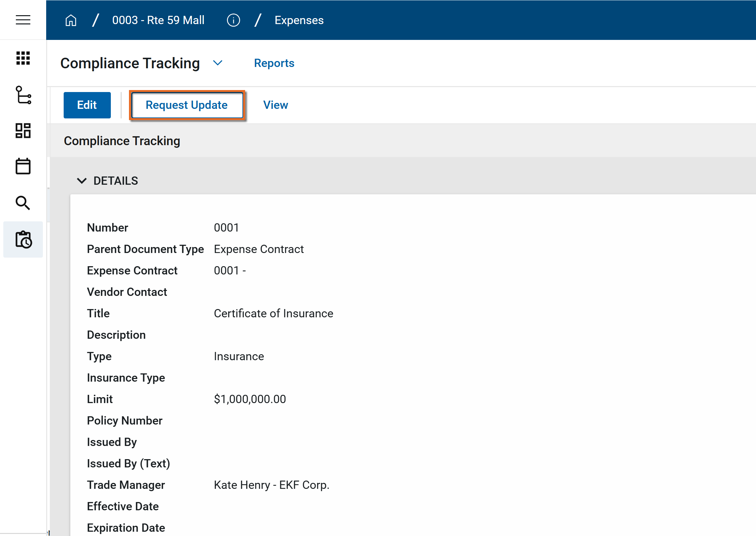Viewport: 756px width, 536px height.
Task: Click the DETAILS section header label
Action: pos(115,181)
